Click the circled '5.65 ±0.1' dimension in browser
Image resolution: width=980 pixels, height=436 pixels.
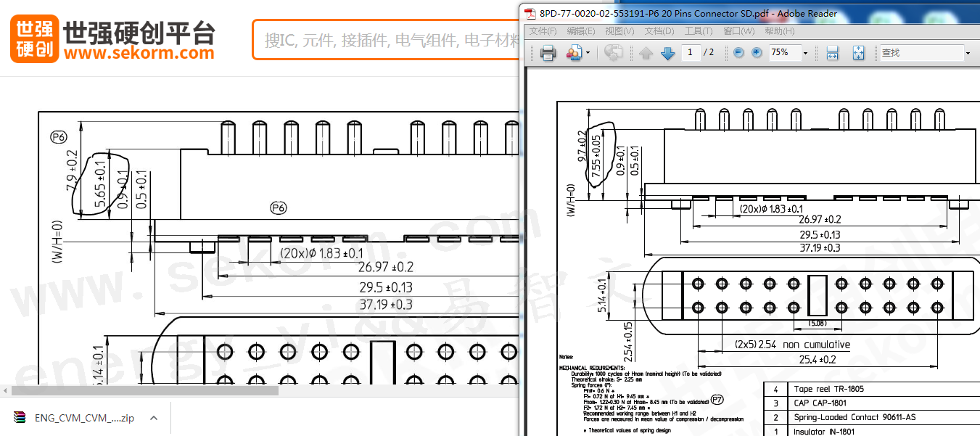click(101, 182)
